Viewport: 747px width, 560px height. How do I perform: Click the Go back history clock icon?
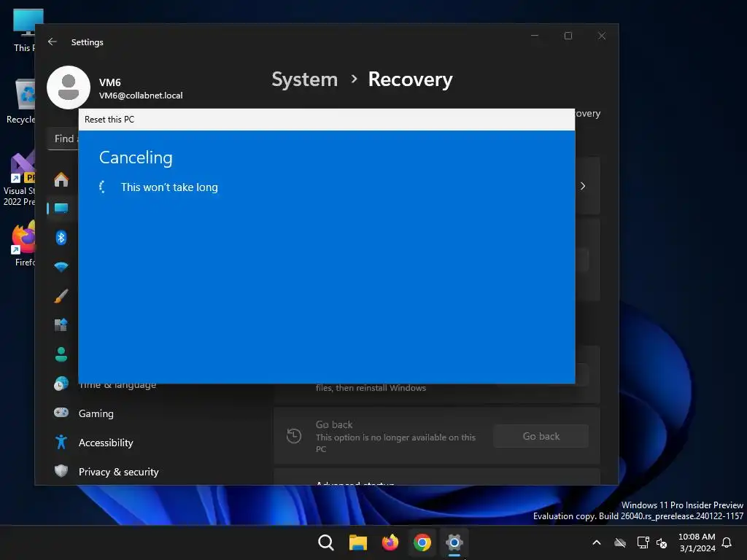pyautogui.click(x=294, y=436)
